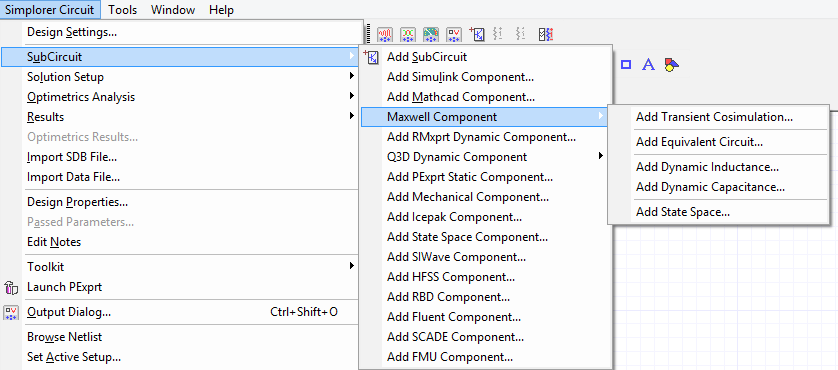Expand the Q3D Dynamic Component arrow

pyautogui.click(x=601, y=156)
